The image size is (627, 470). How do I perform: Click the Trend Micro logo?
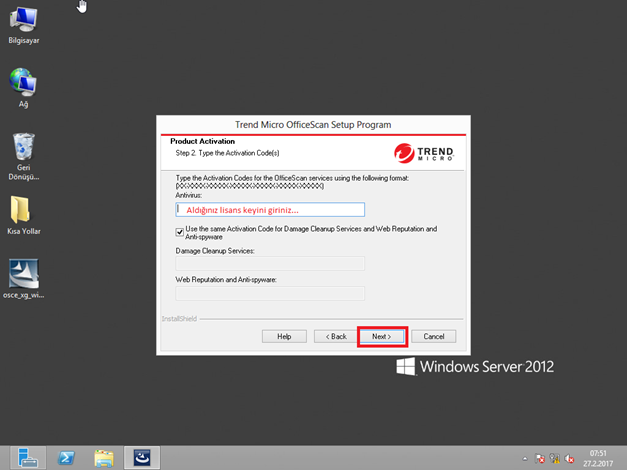click(424, 153)
